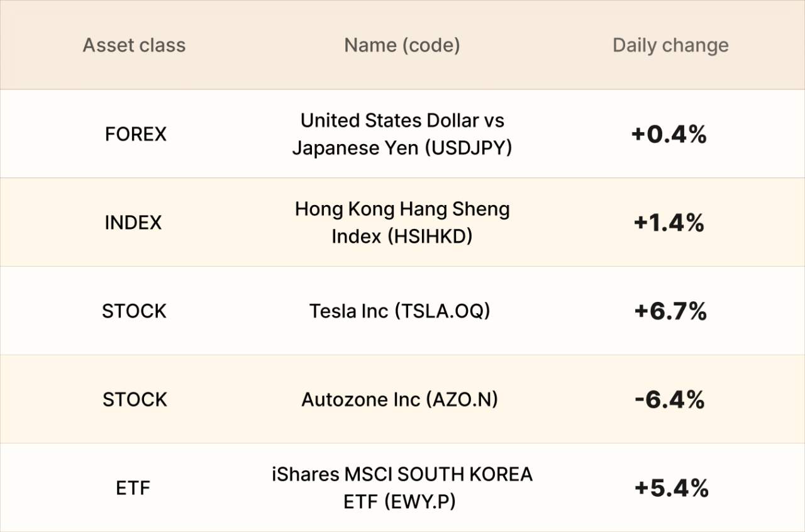
Task: Click the +1.4% daily change value
Action: tap(669, 223)
